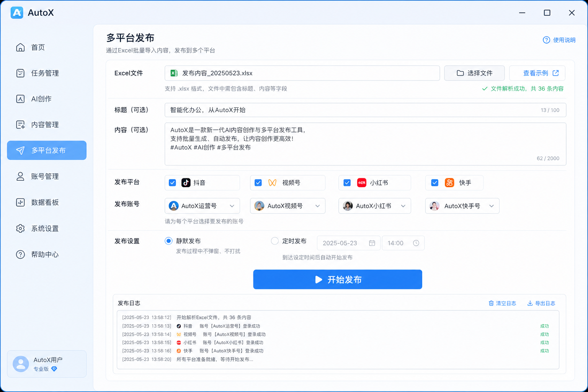
Task: Open 帮助中心 in sidebar
Action: point(47,255)
